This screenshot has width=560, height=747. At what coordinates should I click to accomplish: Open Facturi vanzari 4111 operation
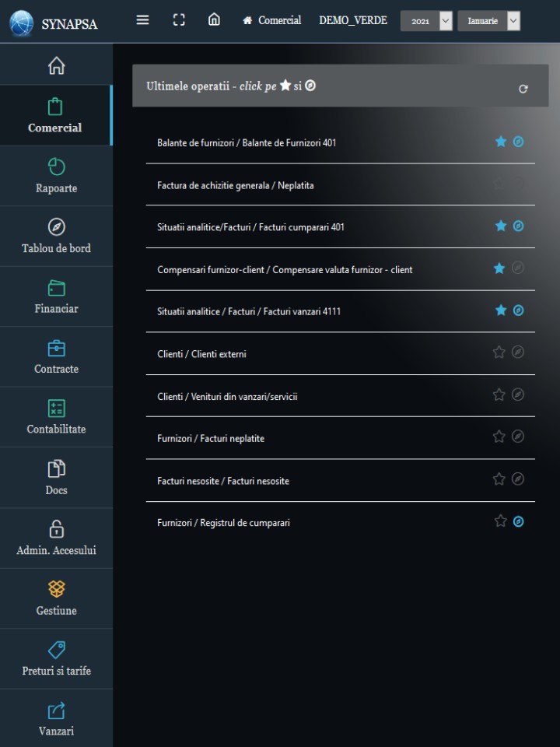249,311
